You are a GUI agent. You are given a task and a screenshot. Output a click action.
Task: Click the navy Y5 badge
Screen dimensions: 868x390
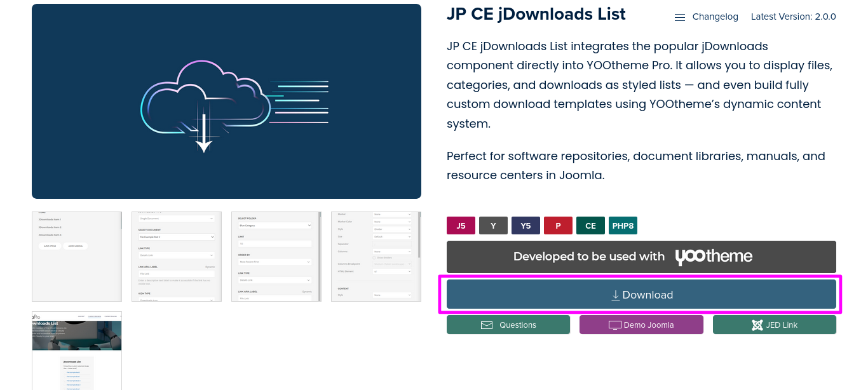[x=526, y=225]
